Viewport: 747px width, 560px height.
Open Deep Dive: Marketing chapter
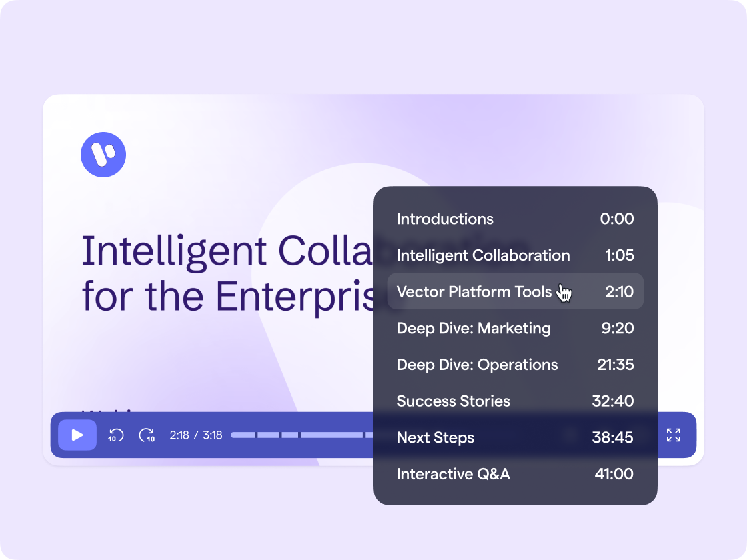click(515, 328)
